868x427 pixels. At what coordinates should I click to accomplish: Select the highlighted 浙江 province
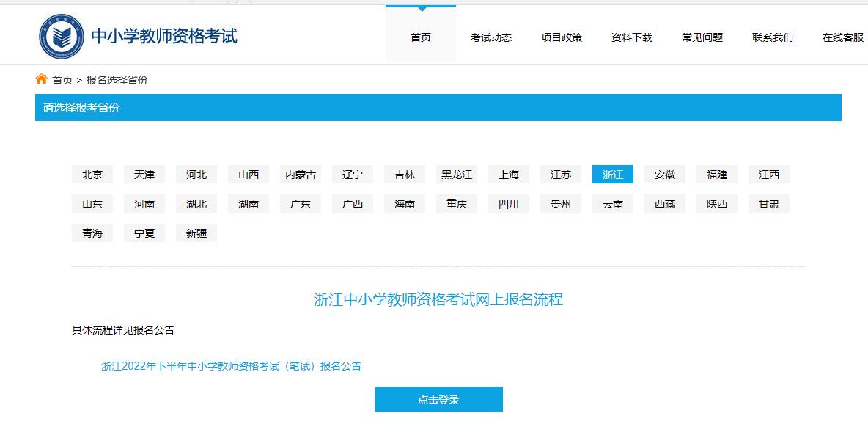(x=613, y=175)
